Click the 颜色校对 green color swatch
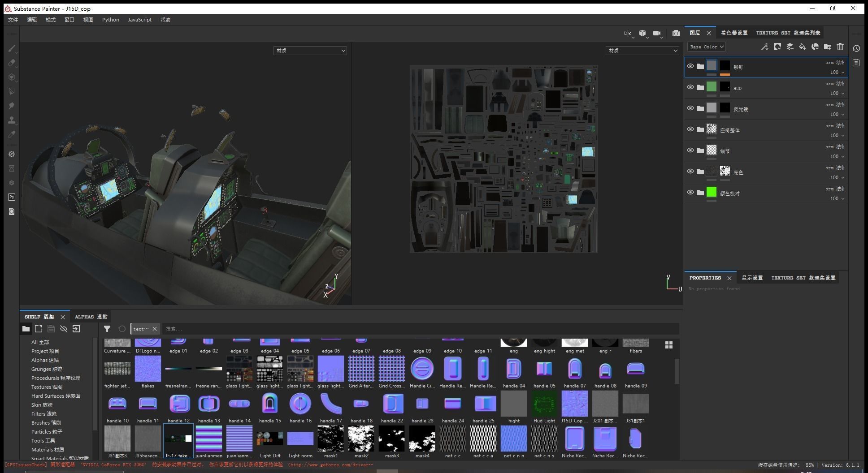The width and height of the screenshot is (868, 473). 712,192
